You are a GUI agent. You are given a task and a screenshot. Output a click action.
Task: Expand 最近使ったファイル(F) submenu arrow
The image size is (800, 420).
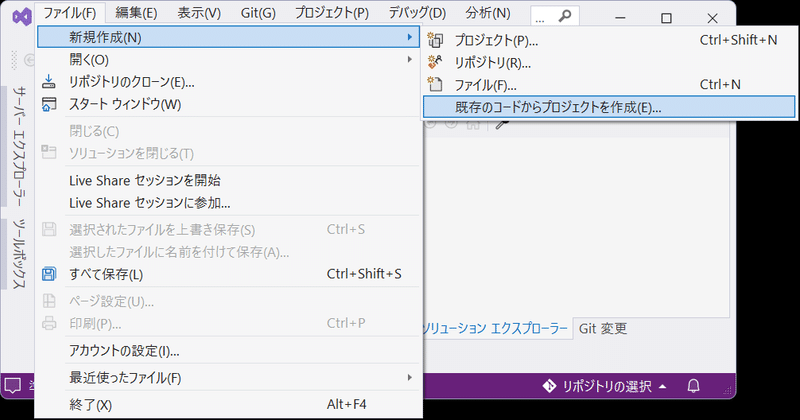pyautogui.click(x=410, y=378)
